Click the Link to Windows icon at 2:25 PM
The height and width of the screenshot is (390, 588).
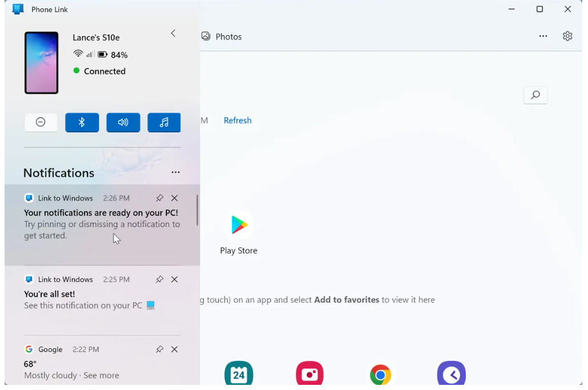click(x=29, y=279)
